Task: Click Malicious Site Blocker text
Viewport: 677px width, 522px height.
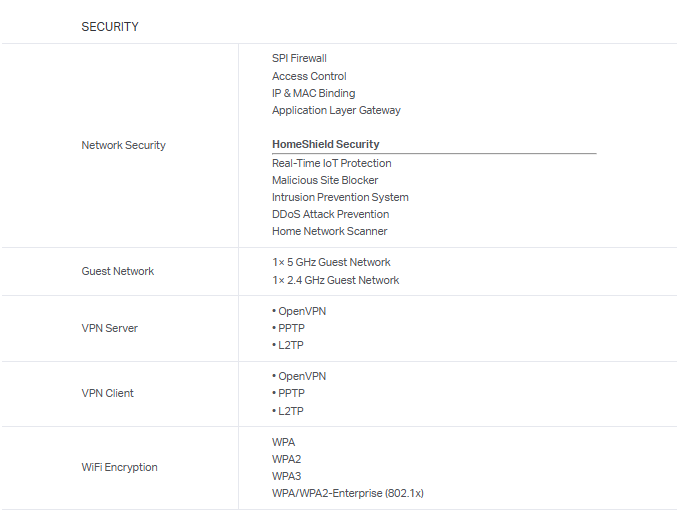Action: coord(325,180)
